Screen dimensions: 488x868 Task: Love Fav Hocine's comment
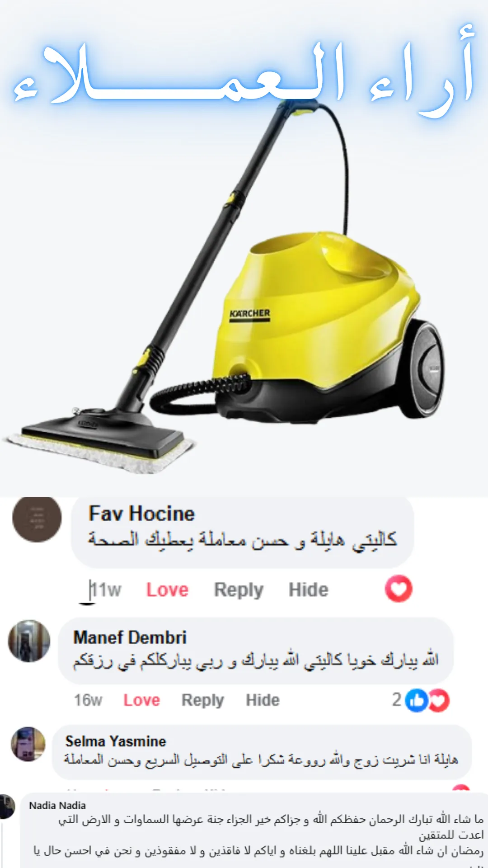point(167,590)
